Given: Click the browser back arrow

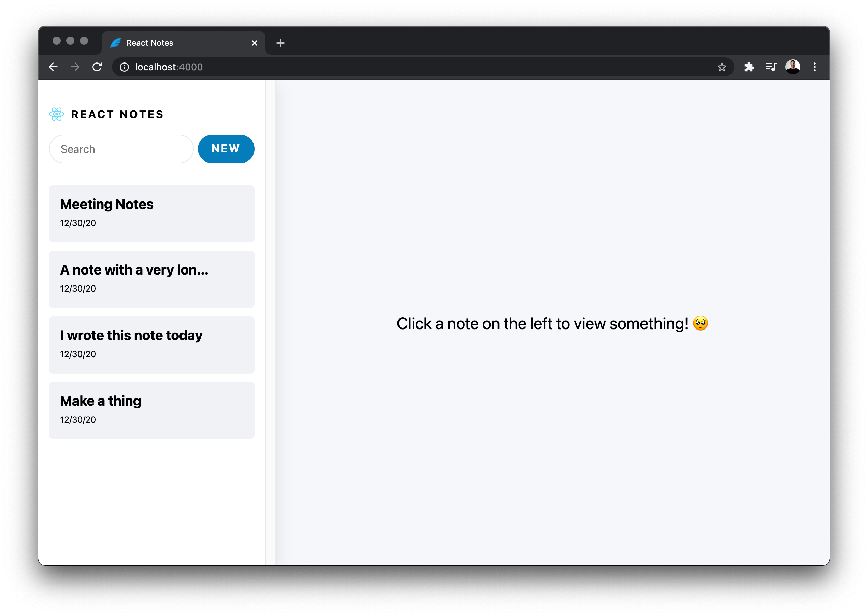Looking at the screenshot, I should (54, 67).
